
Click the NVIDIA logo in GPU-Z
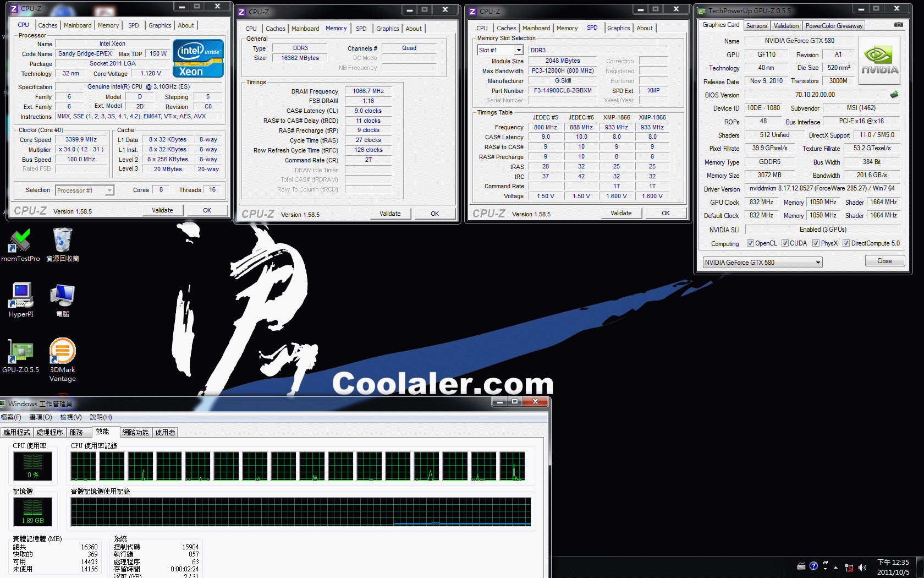coord(879,60)
